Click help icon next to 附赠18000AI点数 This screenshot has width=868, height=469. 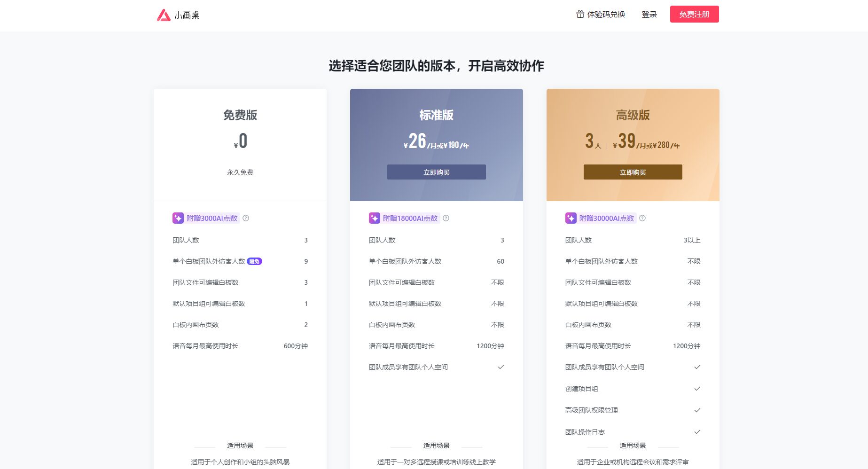click(446, 218)
